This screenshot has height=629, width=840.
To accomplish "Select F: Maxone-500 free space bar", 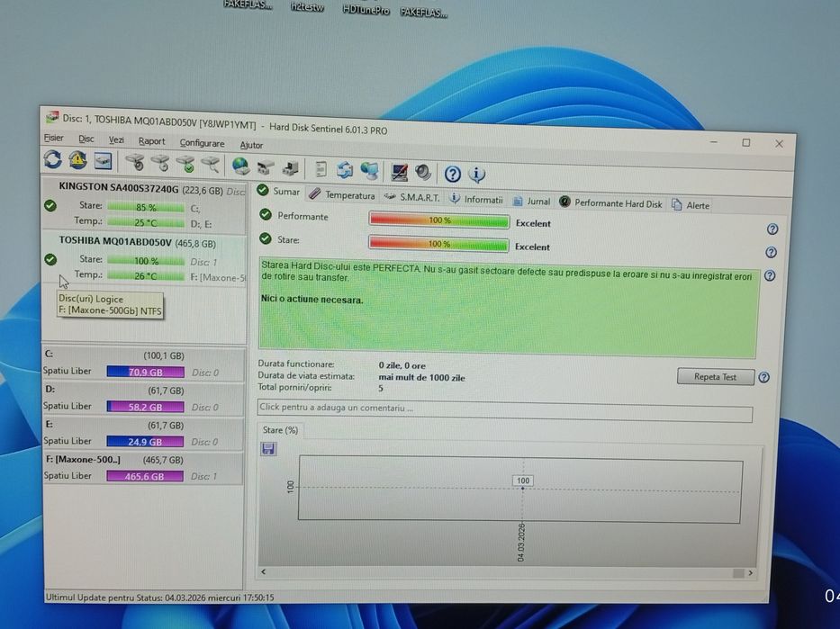I will pos(145,476).
